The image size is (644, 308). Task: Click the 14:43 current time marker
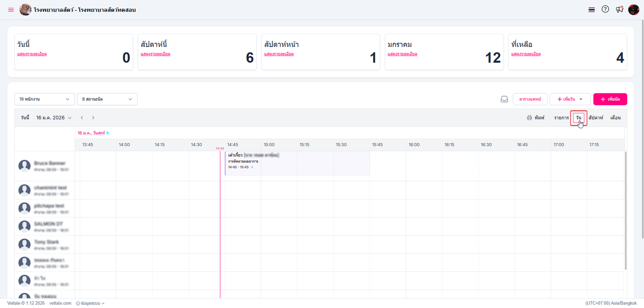(220, 148)
